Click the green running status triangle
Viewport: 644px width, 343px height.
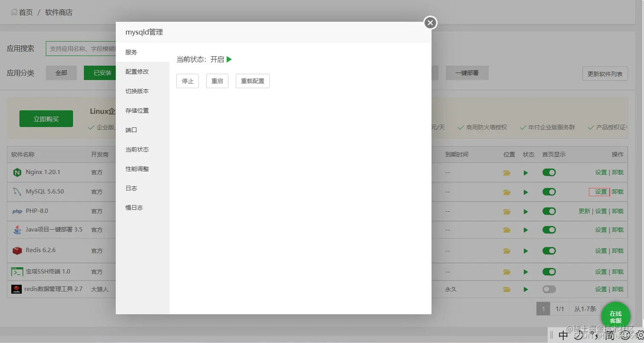pos(229,59)
